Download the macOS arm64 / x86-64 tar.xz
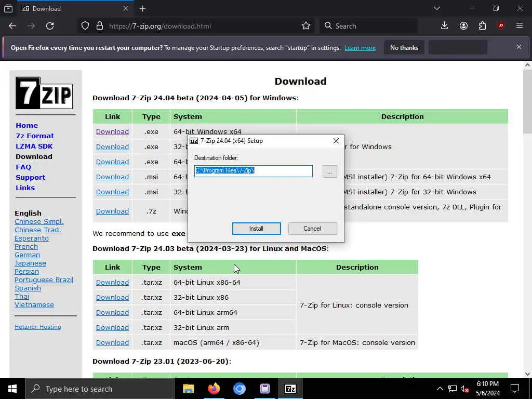 (112, 343)
